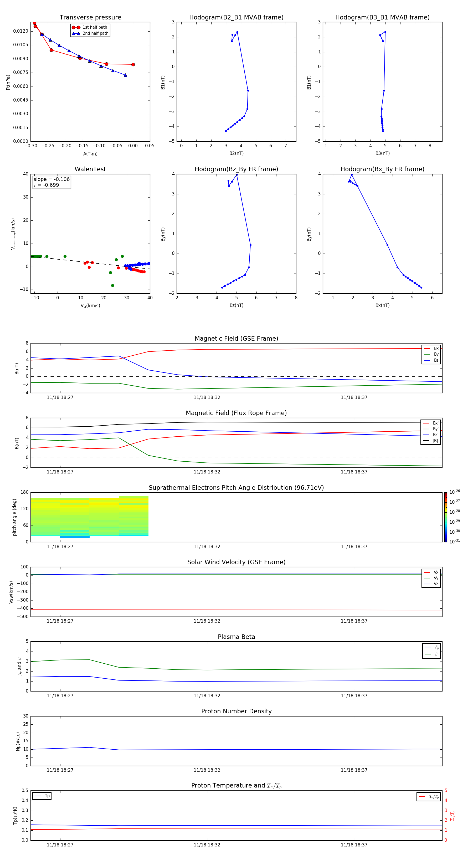Click the 'Vsw(km/s)' axis label
Screen dimensions: 473x868
(x=11, y=592)
